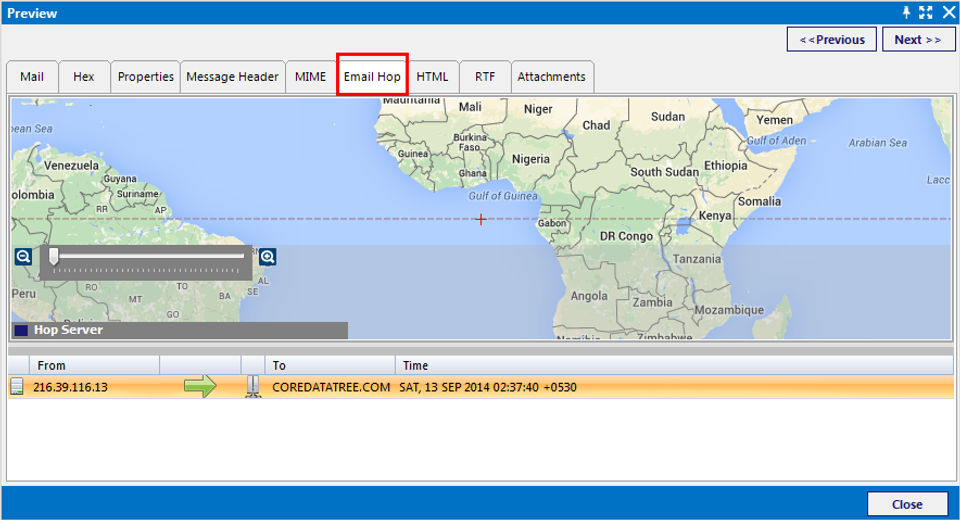Click the map zoom slider handle
The image size is (960, 520).
54,256
